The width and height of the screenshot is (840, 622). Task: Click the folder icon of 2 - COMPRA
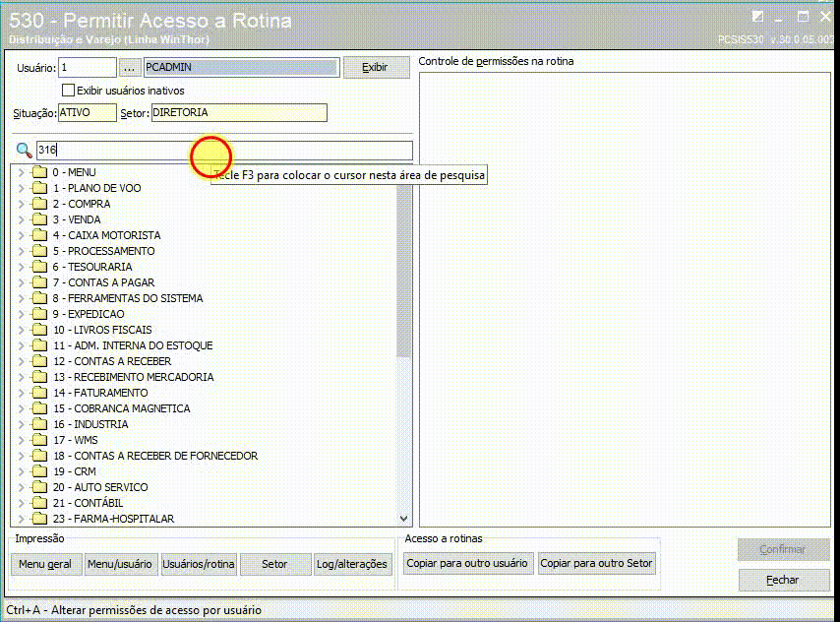click(x=39, y=204)
